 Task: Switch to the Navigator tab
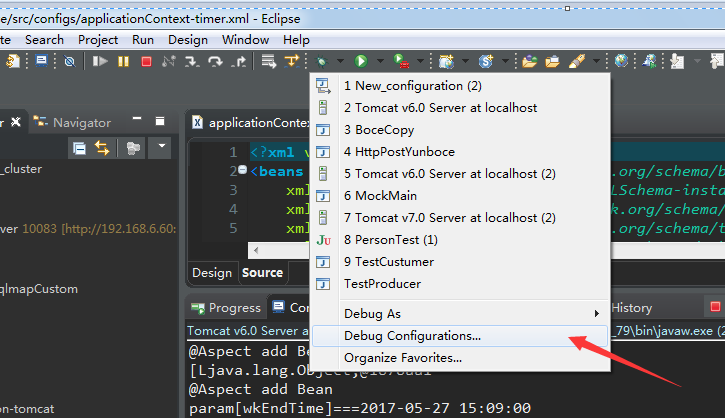[73, 123]
